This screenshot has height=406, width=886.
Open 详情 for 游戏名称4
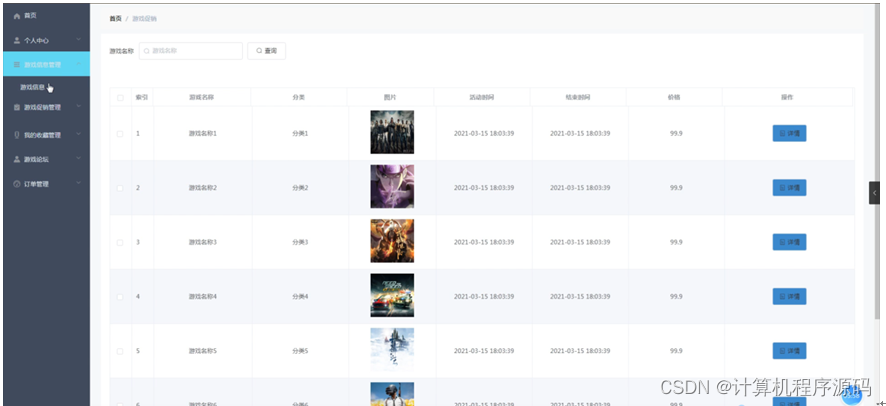(789, 296)
